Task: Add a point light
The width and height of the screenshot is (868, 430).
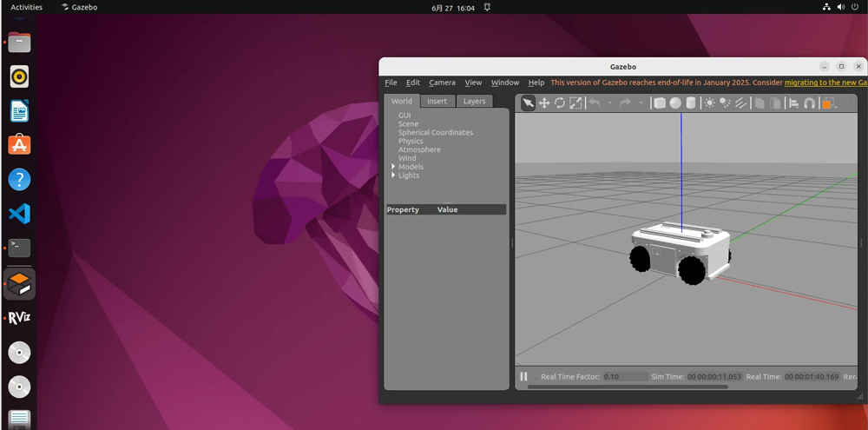Action: pos(709,103)
